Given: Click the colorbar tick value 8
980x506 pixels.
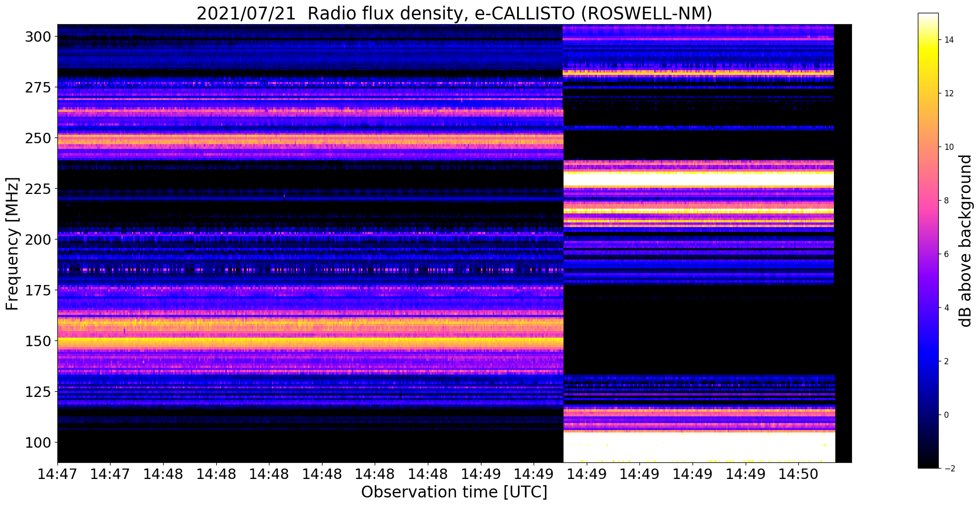Looking at the screenshot, I should pyautogui.click(x=947, y=201).
